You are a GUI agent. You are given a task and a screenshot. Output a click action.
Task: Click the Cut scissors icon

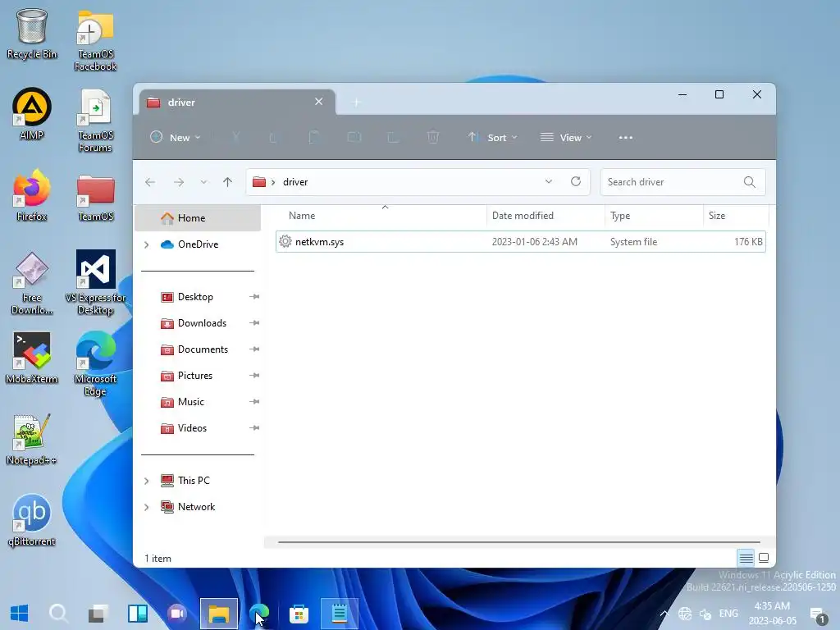coord(235,138)
